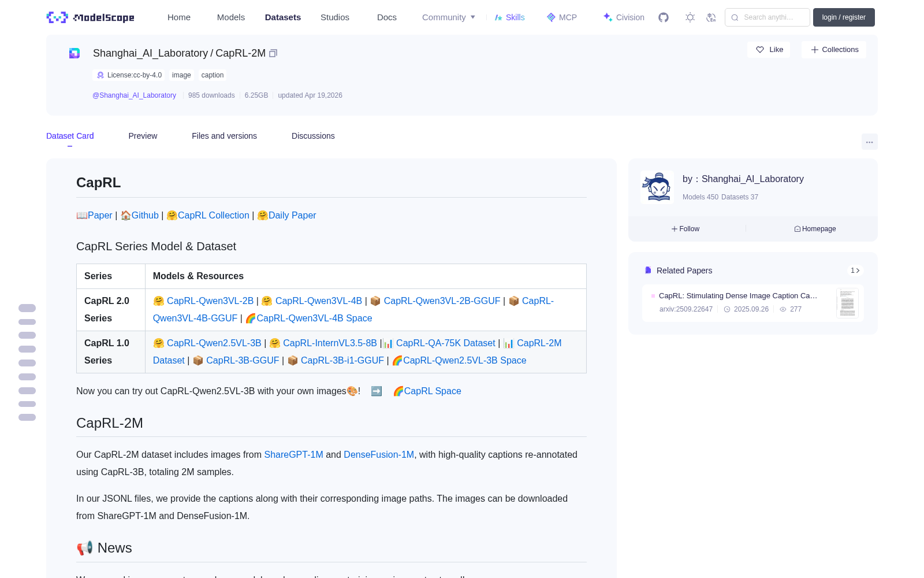Screen dimensions: 924x578
Task: Focus the search input field
Action: point(767,17)
